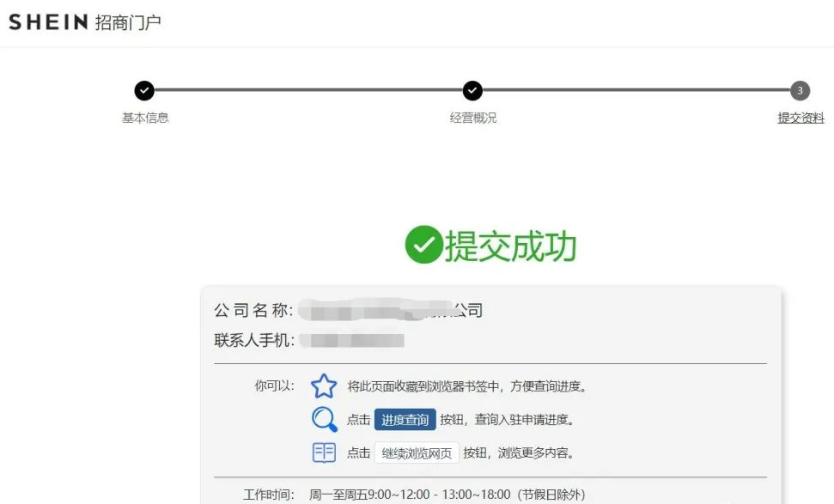Click the blurred company name field
The width and height of the screenshot is (834, 504).
pyautogui.click(x=378, y=310)
